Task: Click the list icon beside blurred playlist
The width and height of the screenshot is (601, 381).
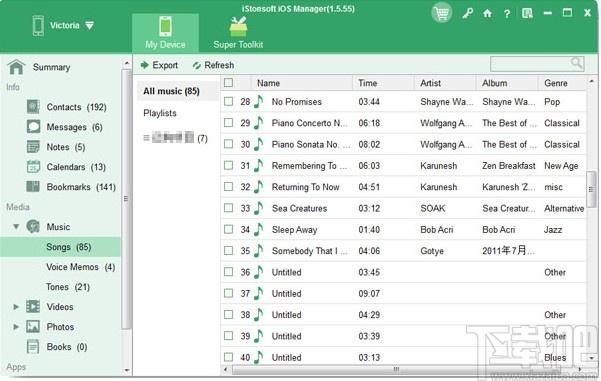Action: coord(146,137)
